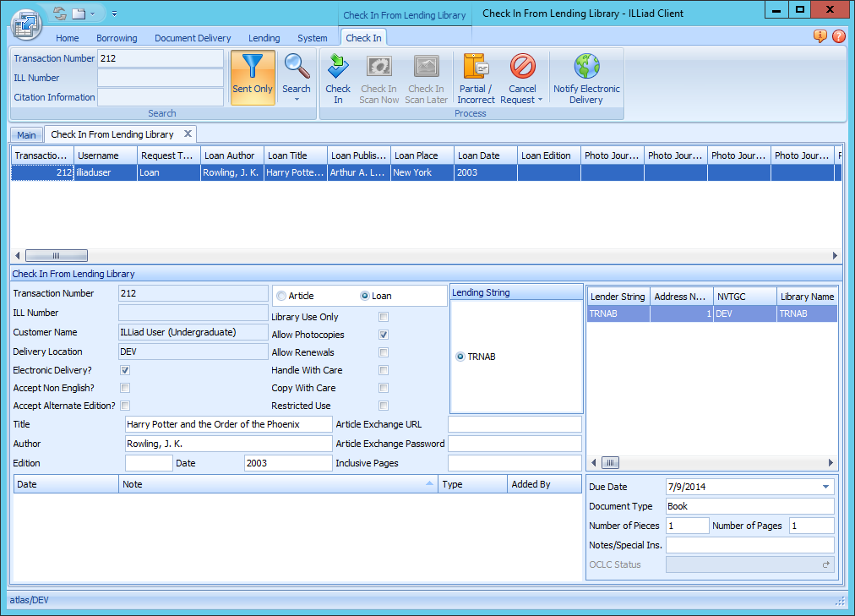Enable the Library Use Only checkbox
The width and height of the screenshot is (855, 616).
click(383, 317)
